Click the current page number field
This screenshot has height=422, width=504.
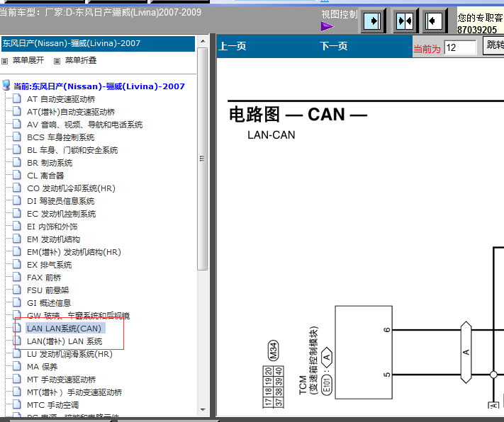460,48
